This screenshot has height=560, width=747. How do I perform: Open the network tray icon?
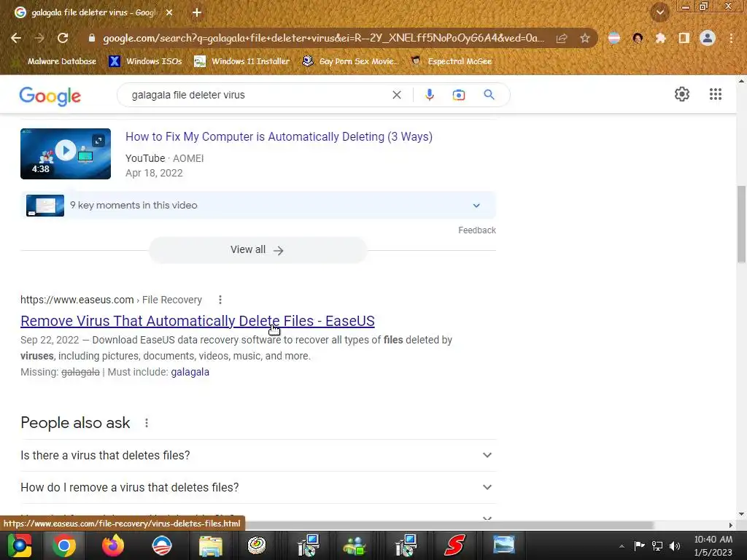click(x=657, y=545)
